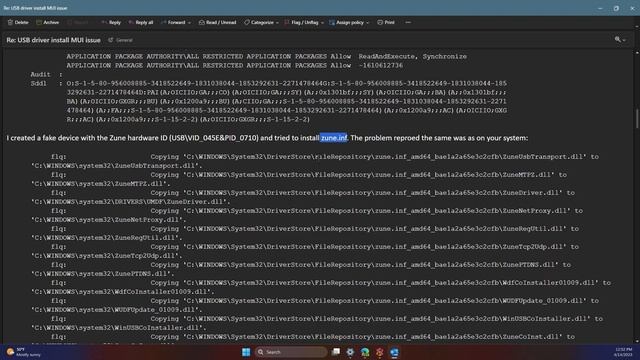Click the taskbar Search box
This screenshot has width=640, height=360.
[291, 352]
